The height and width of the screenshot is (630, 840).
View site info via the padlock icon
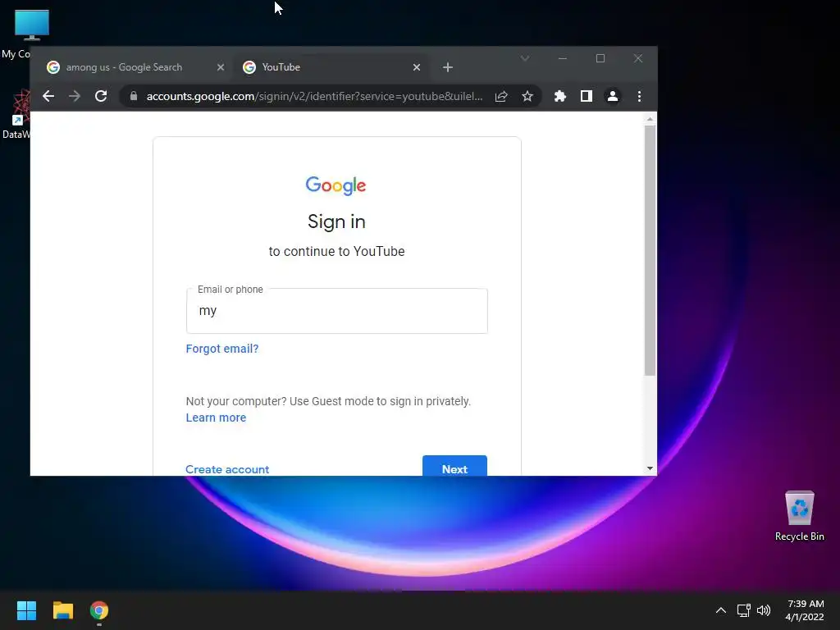click(x=134, y=97)
